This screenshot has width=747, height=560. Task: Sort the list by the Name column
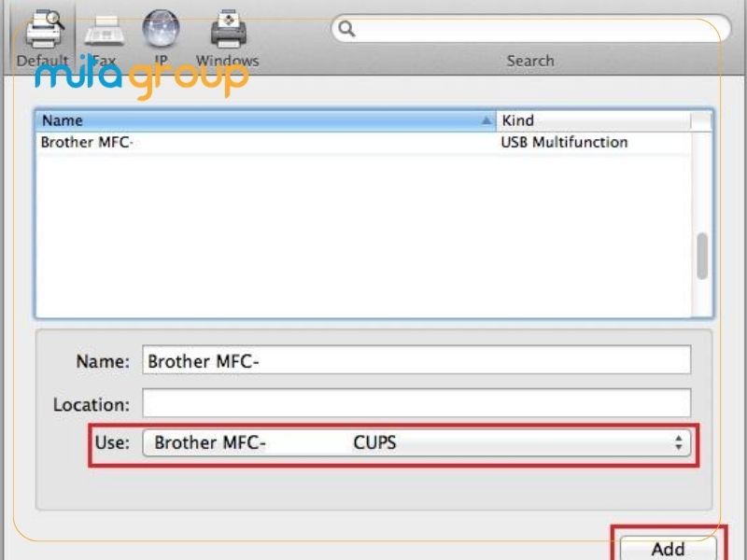point(266,120)
